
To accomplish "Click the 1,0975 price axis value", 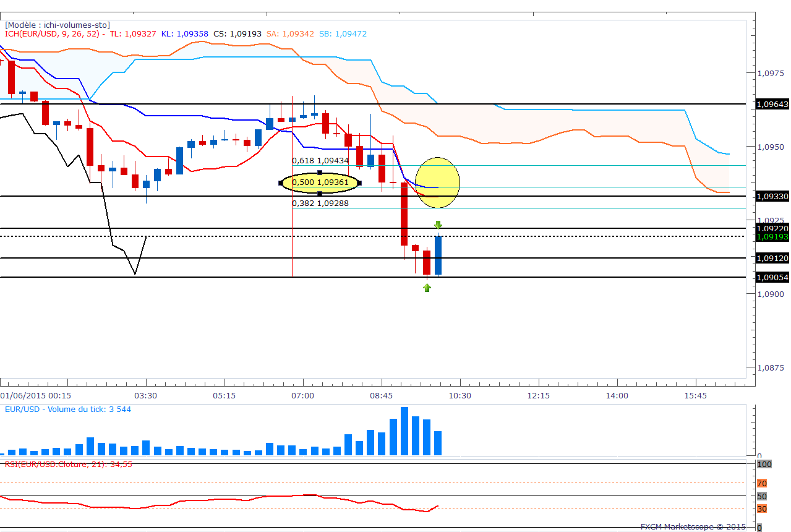I will click(x=771, y=73).
